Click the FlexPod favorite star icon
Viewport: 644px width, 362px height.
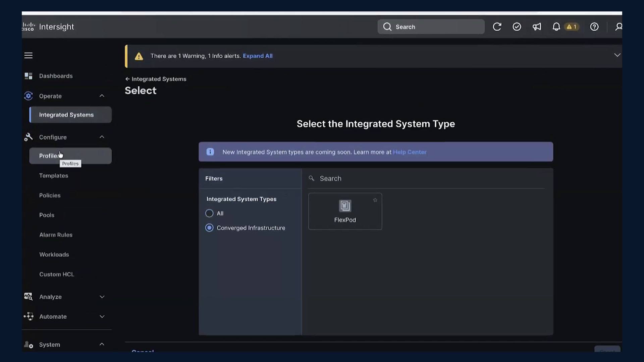point(375,200)
